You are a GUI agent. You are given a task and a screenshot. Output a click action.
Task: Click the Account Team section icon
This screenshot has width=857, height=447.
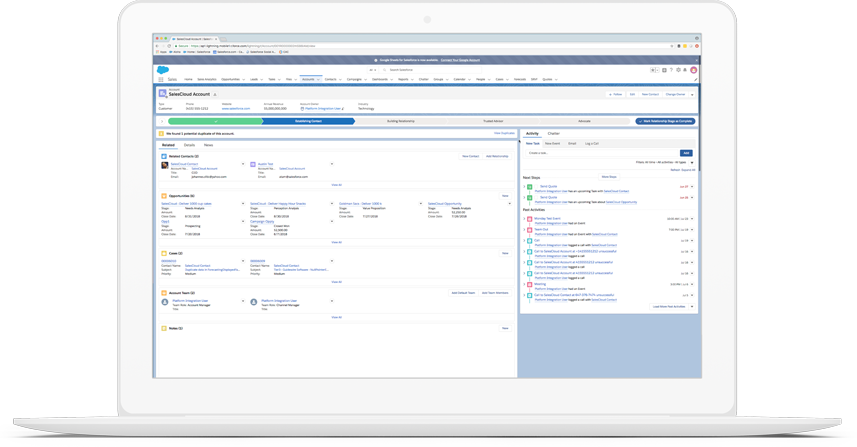tap(164, 293)
